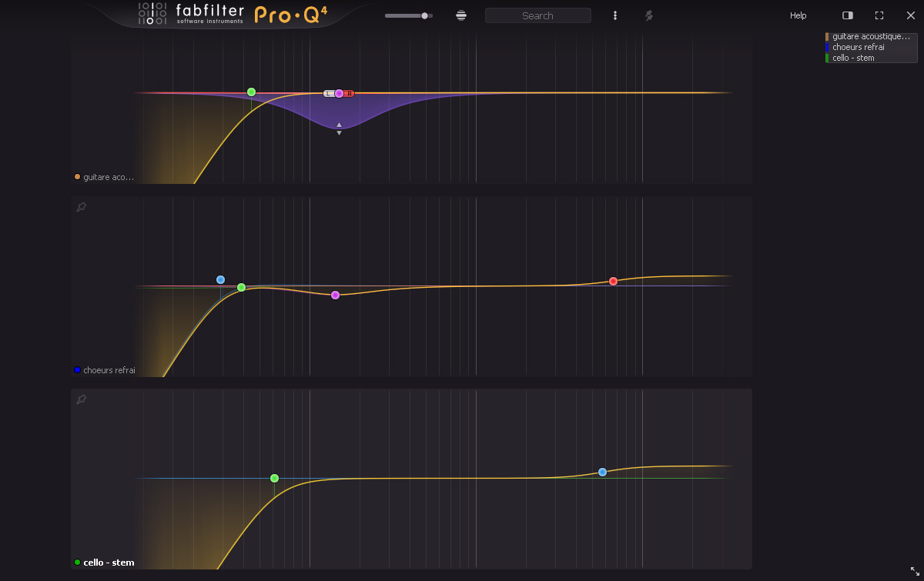Open the Help menu

pos(798,15)
